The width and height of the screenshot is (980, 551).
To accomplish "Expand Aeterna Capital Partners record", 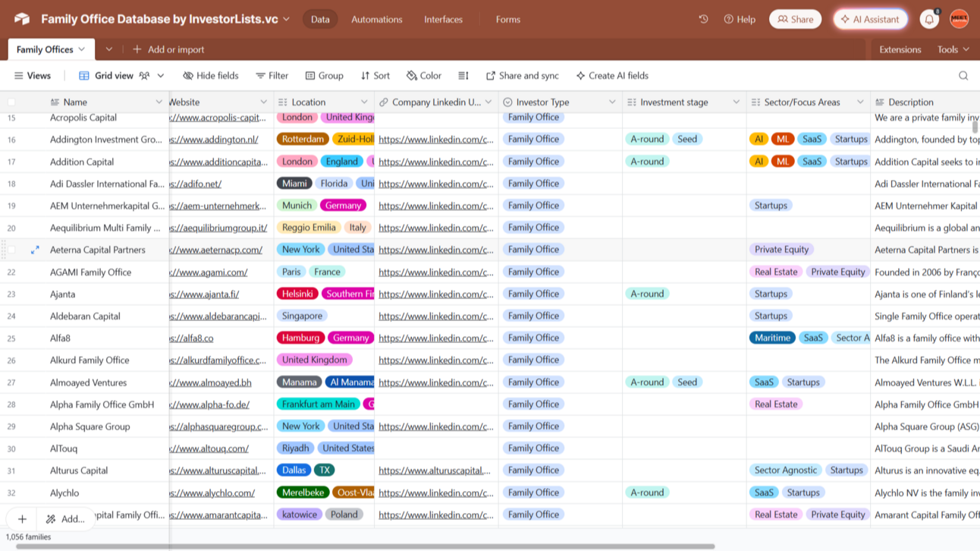I will point(35,250).
